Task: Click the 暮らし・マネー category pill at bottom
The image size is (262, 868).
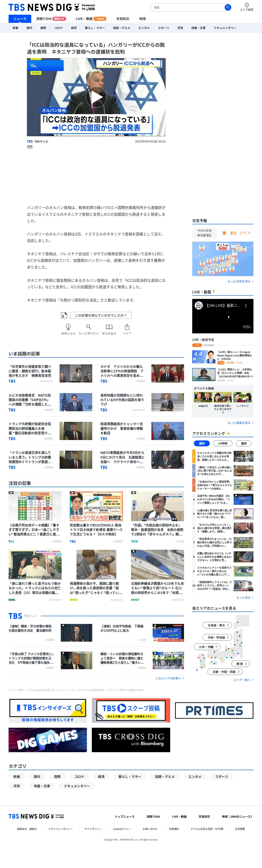Action: point(130,776)
